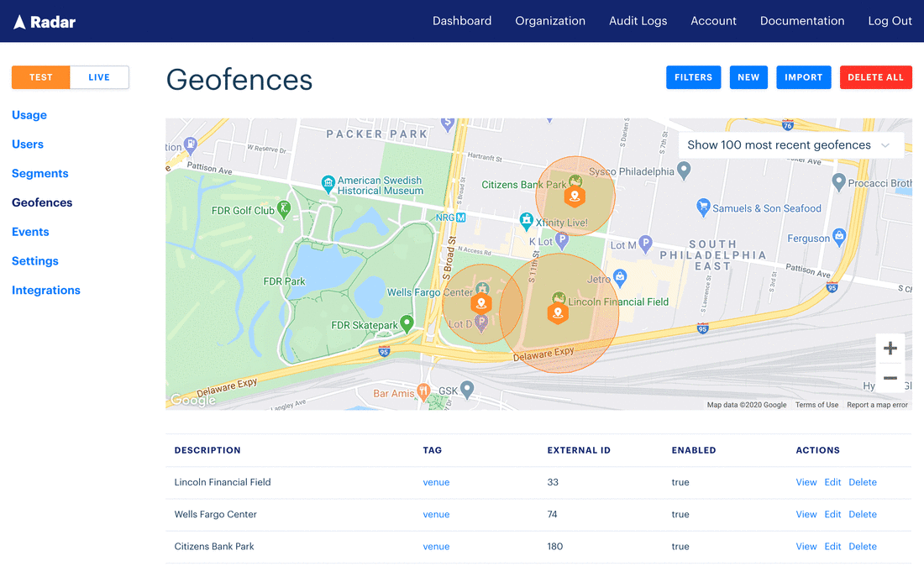Open Integrations in sidebar
924x577 pixels.
[x=46, y=290]
